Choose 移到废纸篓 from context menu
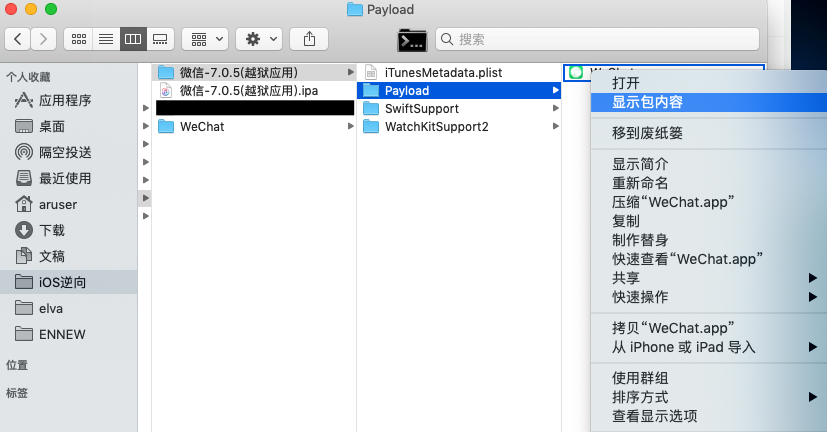Image resolution: width=827 pixels, height=432 pixels. tap(709, 133)
